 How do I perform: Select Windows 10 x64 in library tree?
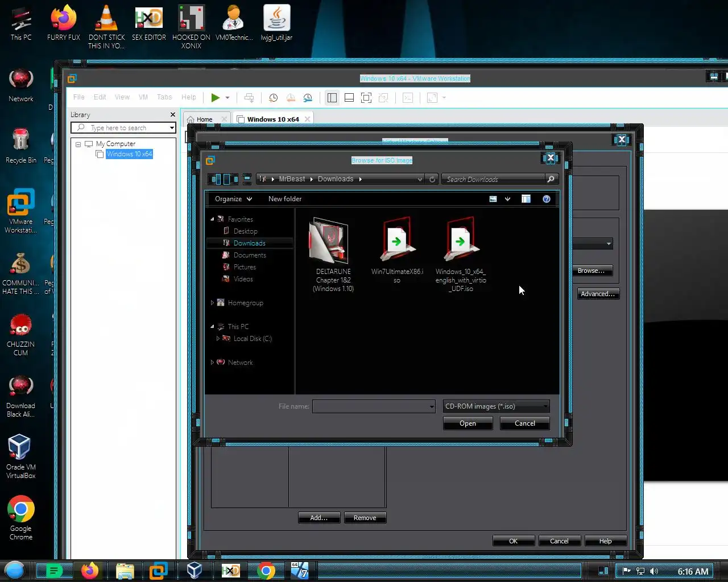click(129, 154)
